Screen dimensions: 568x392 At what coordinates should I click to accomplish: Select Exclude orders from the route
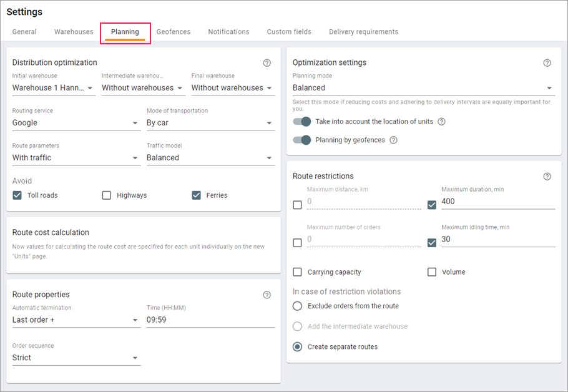(298, 306)
